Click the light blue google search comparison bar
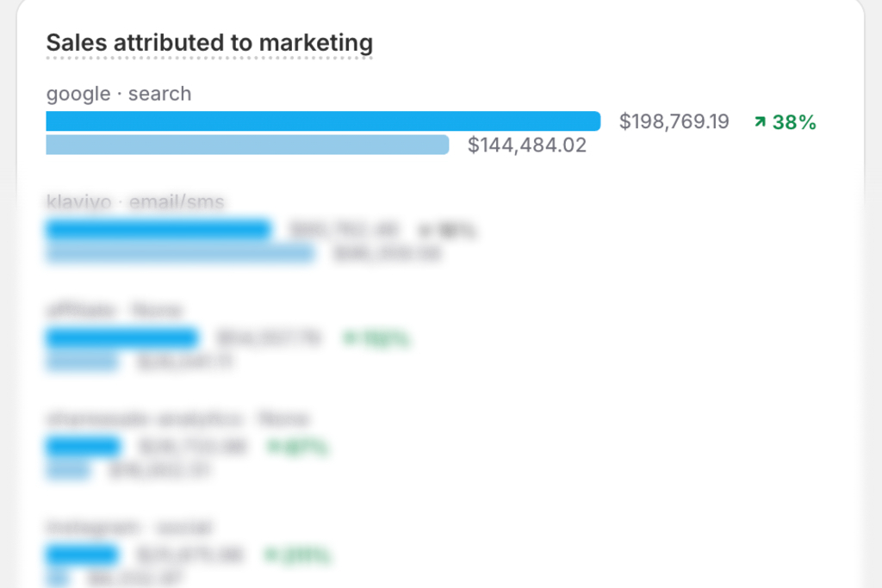The image size is (882, 588). tap(247, 145)
